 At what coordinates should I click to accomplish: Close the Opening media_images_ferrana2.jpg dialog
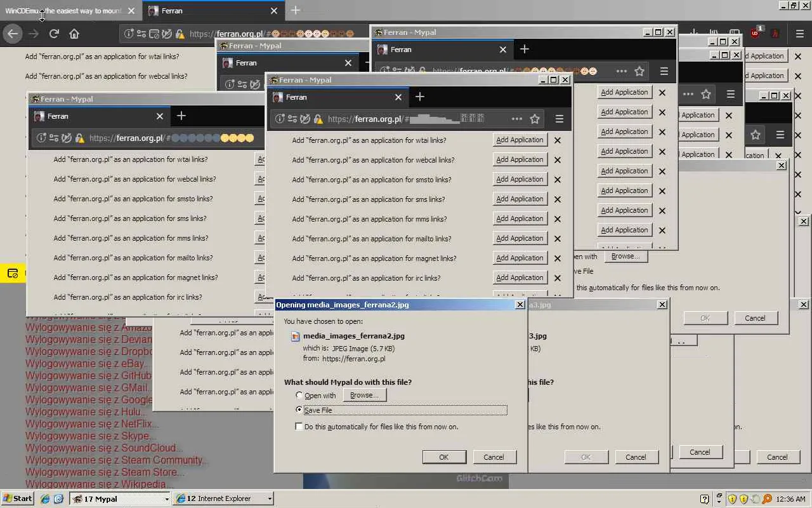pyautogui.click(x=520, y=305)
